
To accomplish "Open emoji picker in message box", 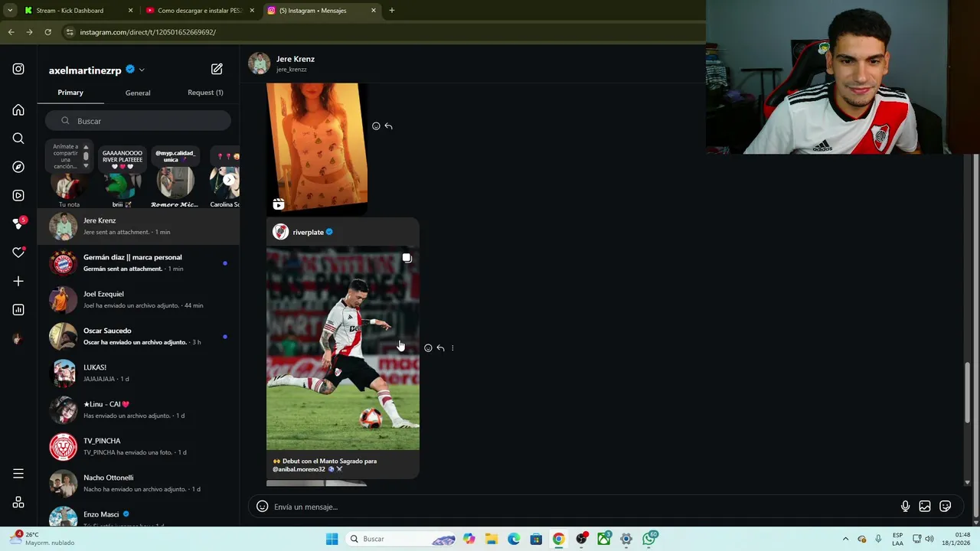I will 262,507.
